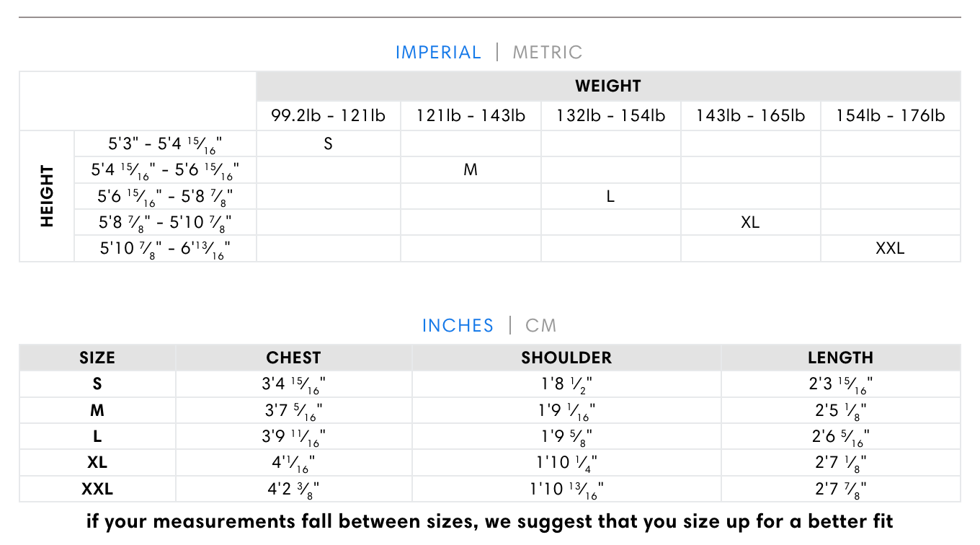Click the rotated HEIGHT row header
The height and width of the screenshot is (545, 980).
point(48,196)
